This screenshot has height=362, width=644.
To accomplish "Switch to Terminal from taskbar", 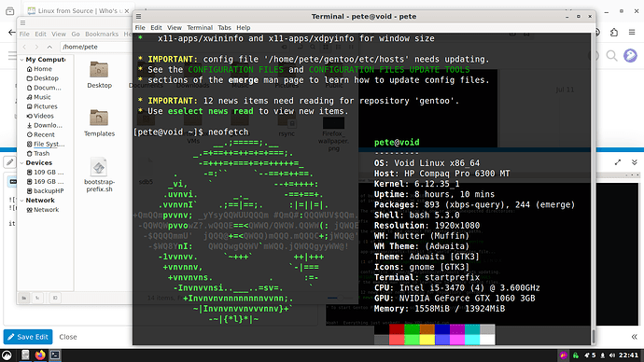I will click(x=55, y=355).
